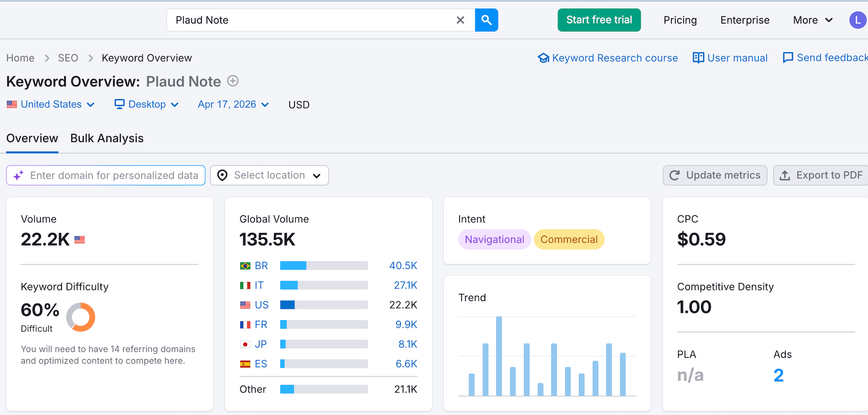
Task: Click the 27.1K Italy volume value
Action: pos(406,285)
